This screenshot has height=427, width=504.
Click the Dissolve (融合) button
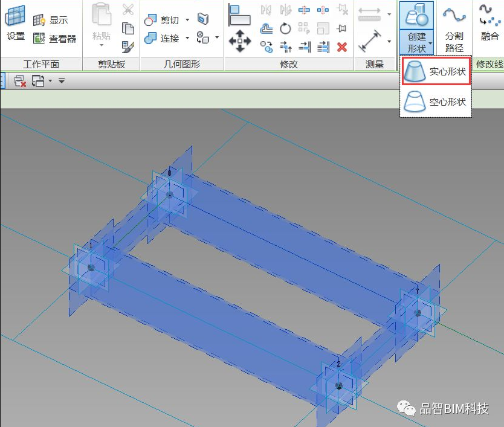pos(489,28)
